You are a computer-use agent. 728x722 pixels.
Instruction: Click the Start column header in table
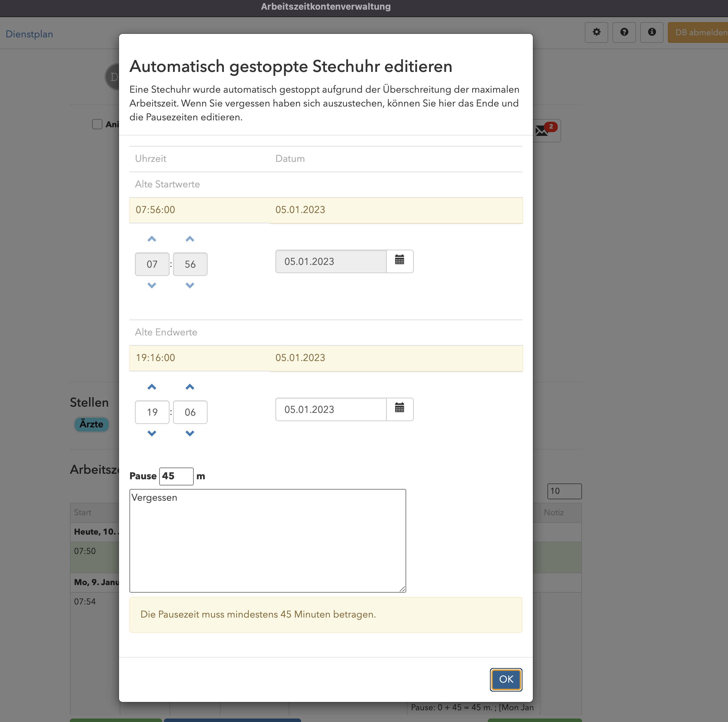tap(82, 512)
